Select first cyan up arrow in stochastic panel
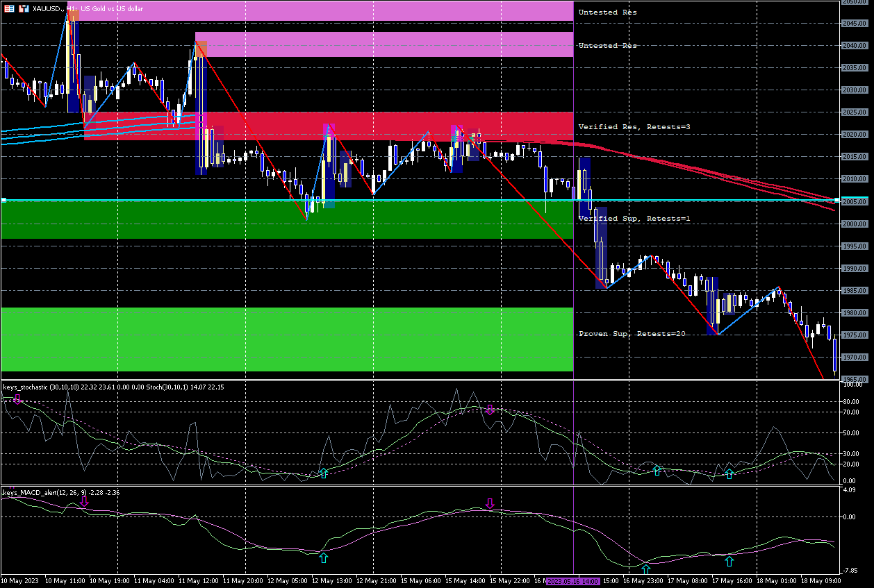 coord(323,473)
